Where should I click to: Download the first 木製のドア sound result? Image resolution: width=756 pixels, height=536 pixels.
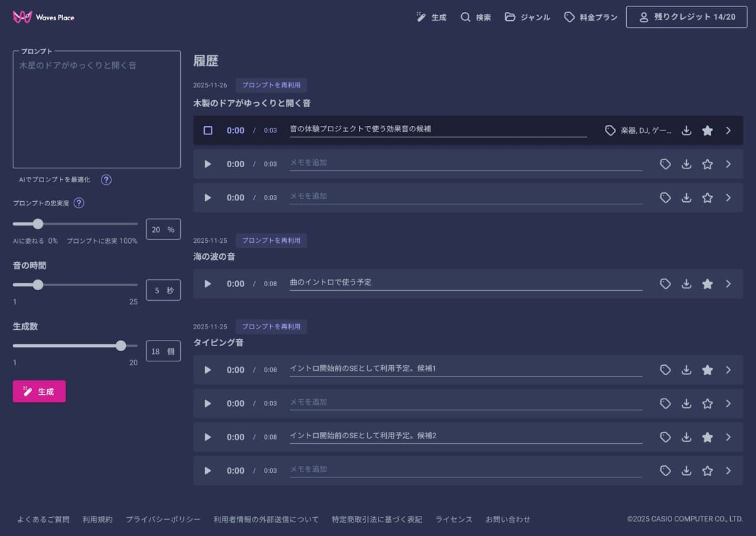click(686, 131)
